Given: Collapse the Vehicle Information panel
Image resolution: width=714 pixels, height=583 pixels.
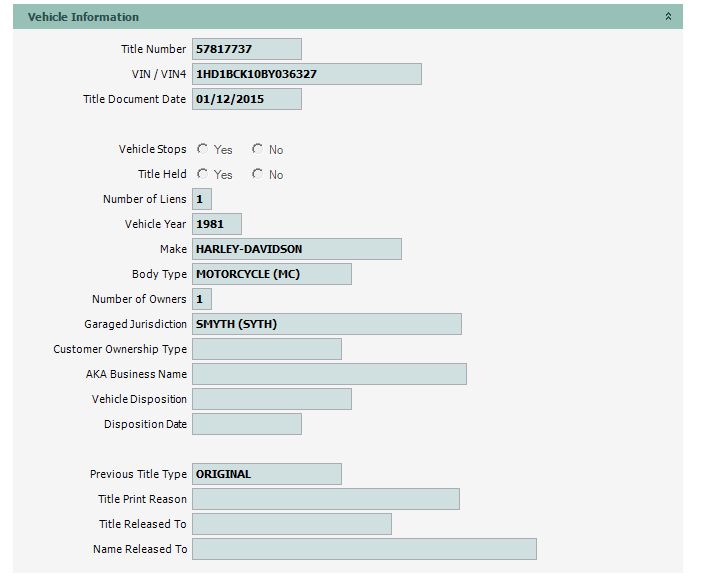Looking at the screenshot, I should [668, 17].
